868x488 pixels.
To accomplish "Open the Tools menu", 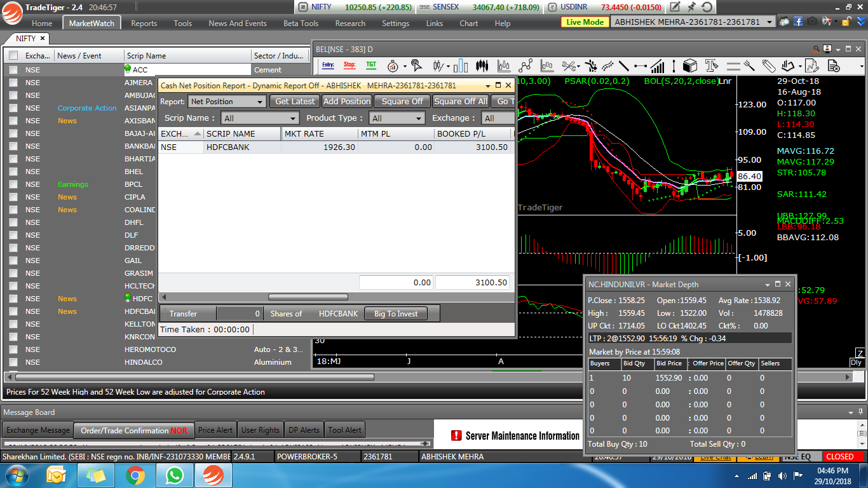I will (x=182, y=23).
